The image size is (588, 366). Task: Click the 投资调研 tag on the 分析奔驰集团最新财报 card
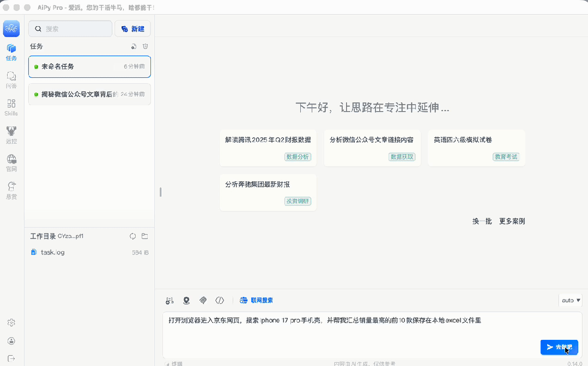point(298,201)
